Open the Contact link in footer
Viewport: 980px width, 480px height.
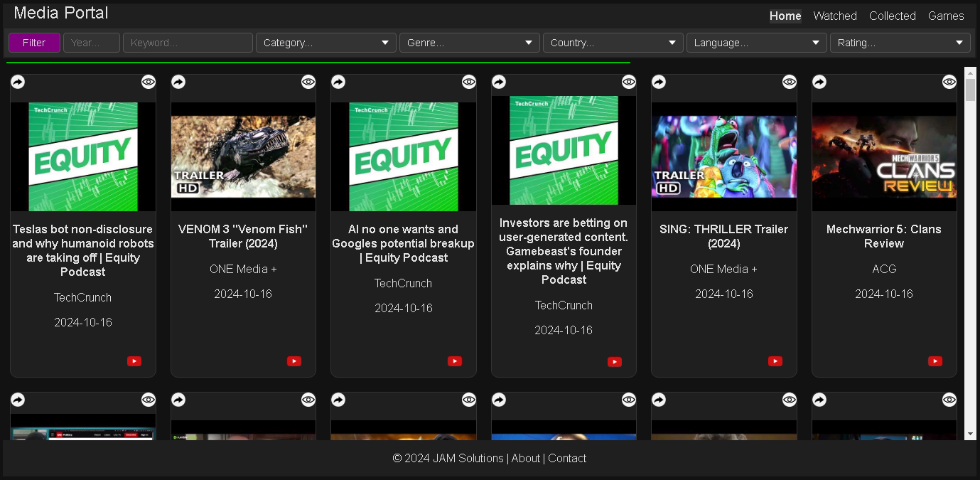pyautogui.click(x=567, y=459)
